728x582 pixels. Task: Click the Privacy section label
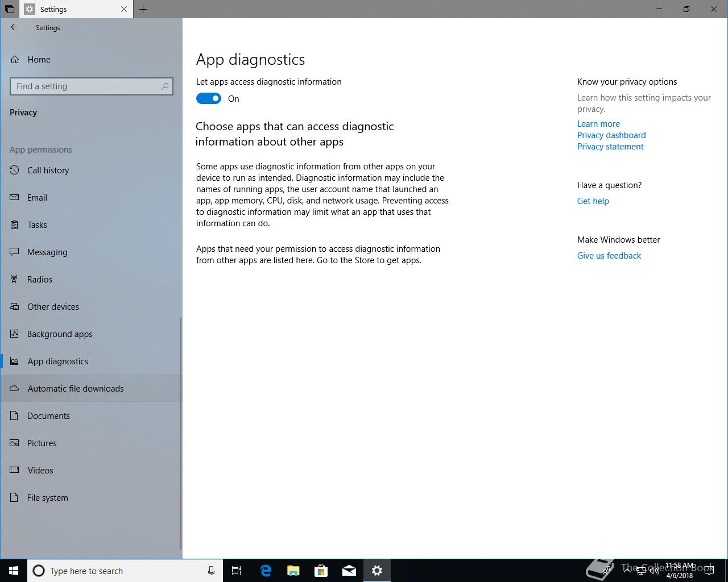click(x=23, y=112)
